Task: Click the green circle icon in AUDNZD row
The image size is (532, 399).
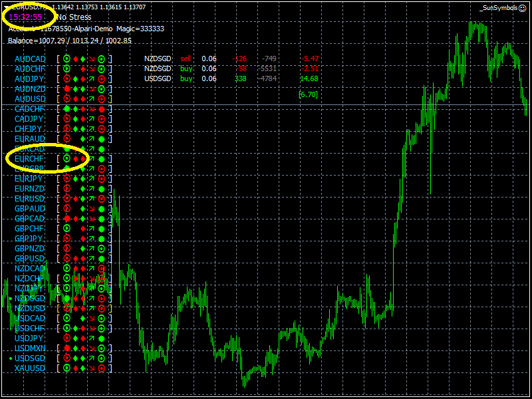Action: pyautogui.click(x=101, y=89)
